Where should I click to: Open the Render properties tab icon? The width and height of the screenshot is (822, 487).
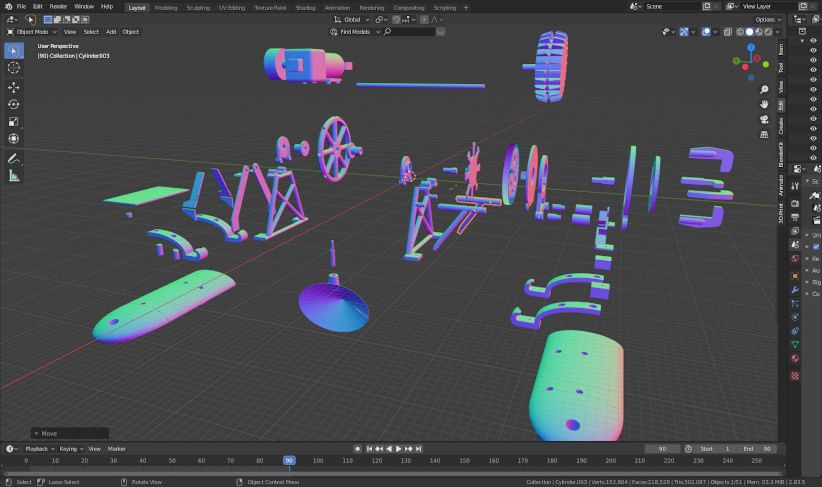pos(795,203)
